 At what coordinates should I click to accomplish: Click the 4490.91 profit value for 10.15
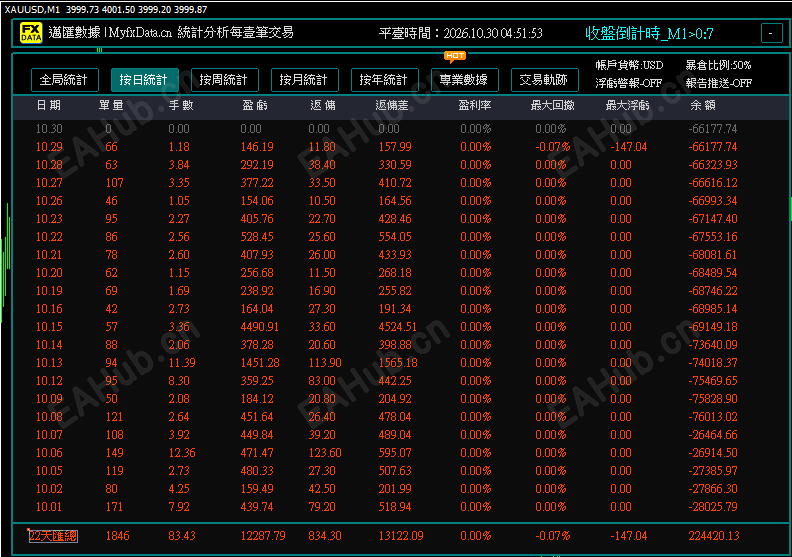260,327
